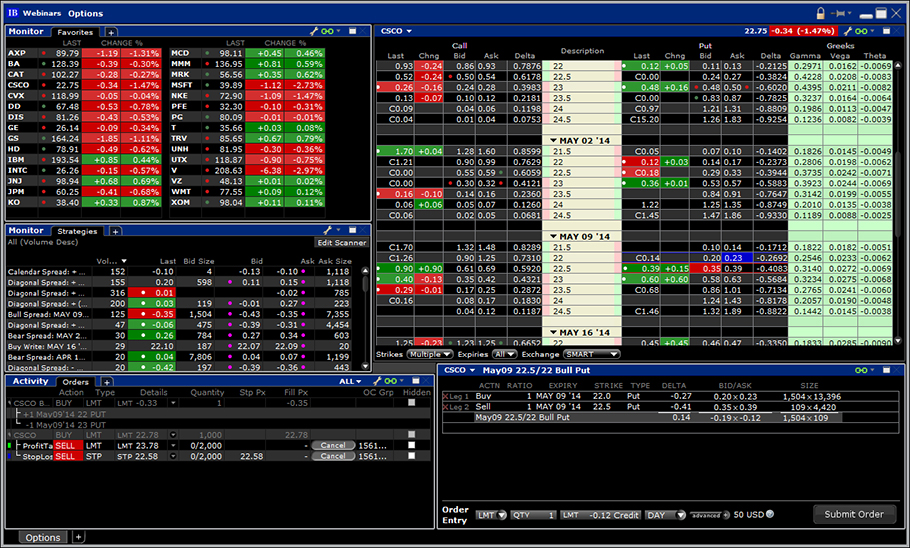Click green link icon in option chain panel
910x548 pixels.
[x=862, y=31]
